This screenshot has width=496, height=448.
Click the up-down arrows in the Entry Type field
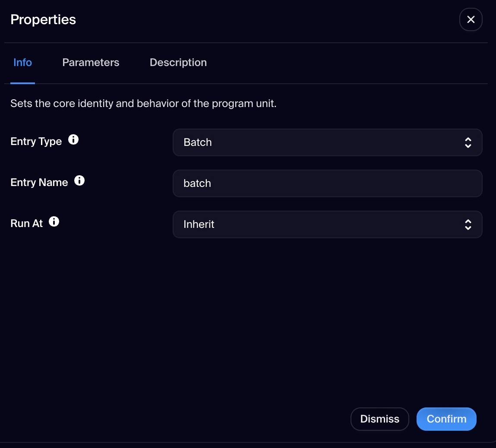click(x=468, y=143)
